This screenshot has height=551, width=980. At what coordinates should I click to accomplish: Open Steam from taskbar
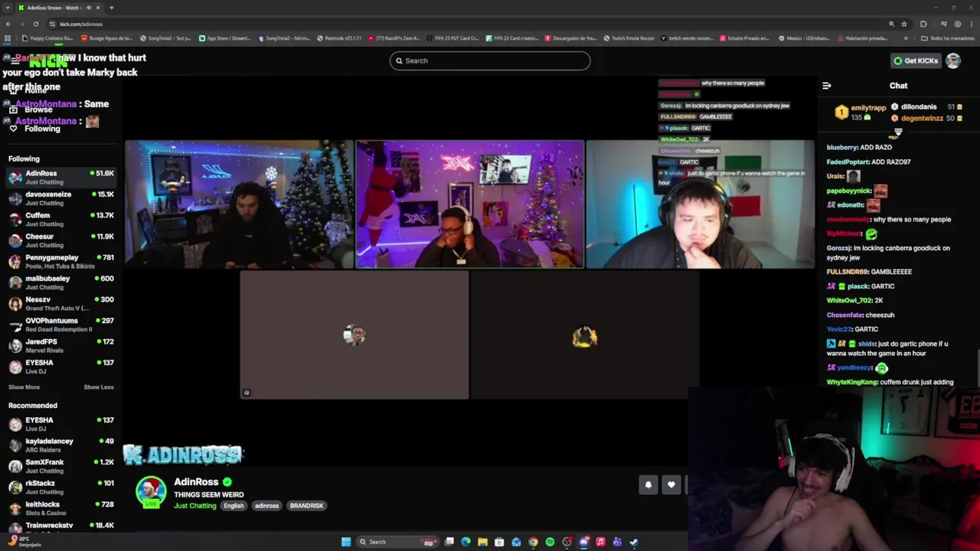click(634, 542)
